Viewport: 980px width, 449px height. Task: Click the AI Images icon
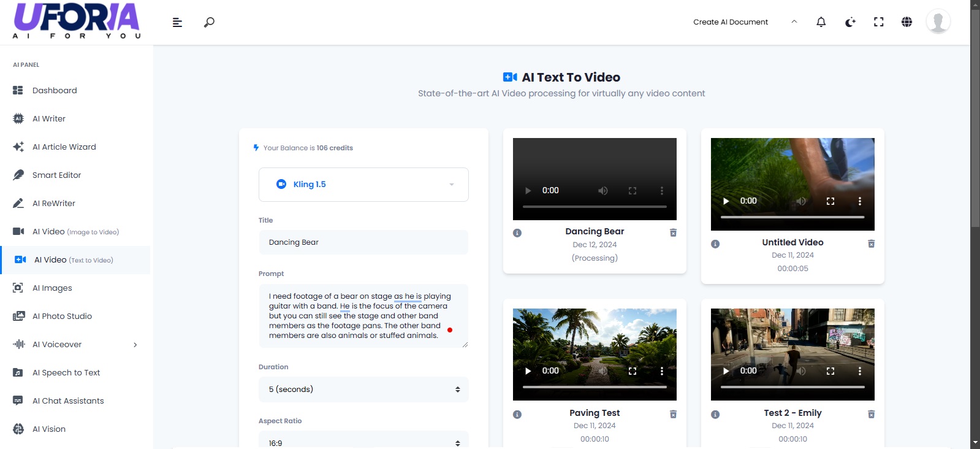[18, 288]
